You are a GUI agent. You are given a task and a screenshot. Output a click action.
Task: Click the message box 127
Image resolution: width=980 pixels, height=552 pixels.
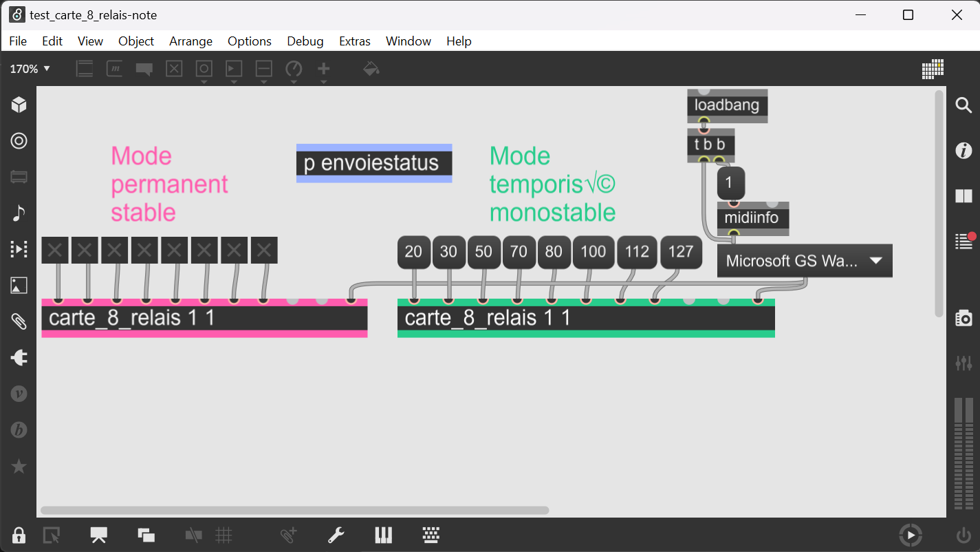[x=681, y=252]
